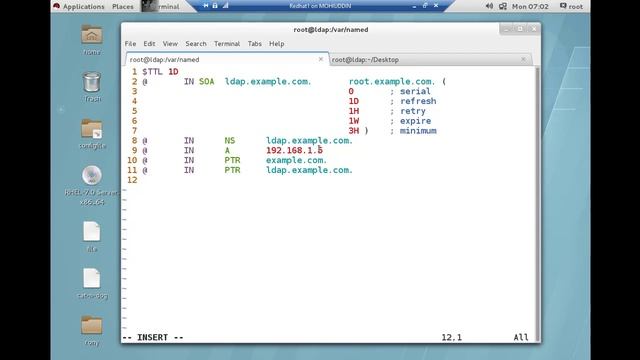This screenshot has height=360, width=640.
Task: Click the 3H value on line 7
Action: tap(353, 131)
